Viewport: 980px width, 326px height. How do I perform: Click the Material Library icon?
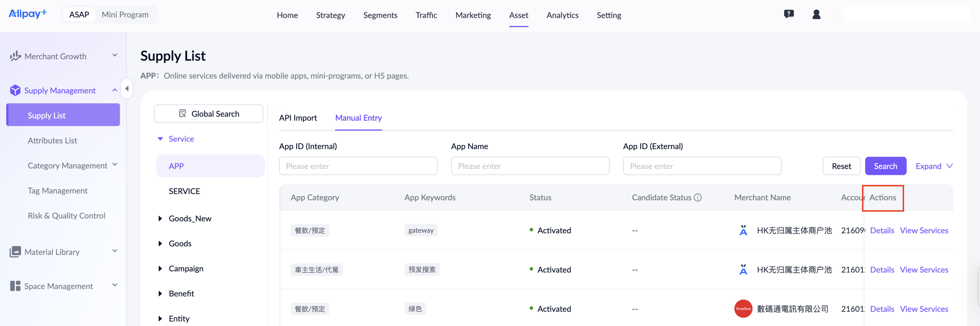click(15, 252)
